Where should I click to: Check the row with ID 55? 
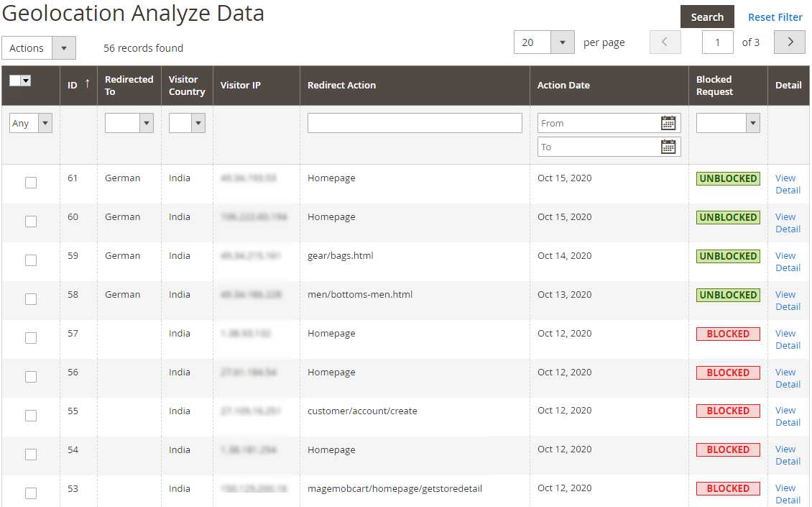tap(31, 416)
